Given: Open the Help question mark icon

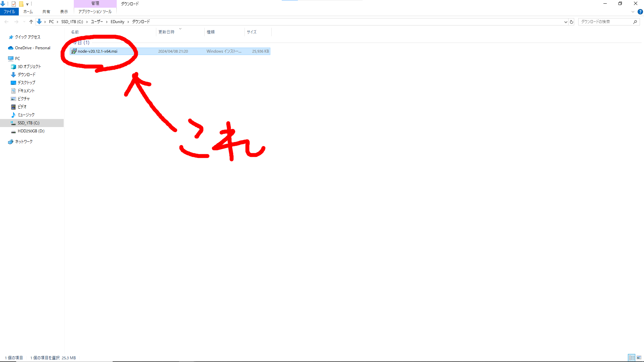Looking at the screenshot, I should pos(640,12).
